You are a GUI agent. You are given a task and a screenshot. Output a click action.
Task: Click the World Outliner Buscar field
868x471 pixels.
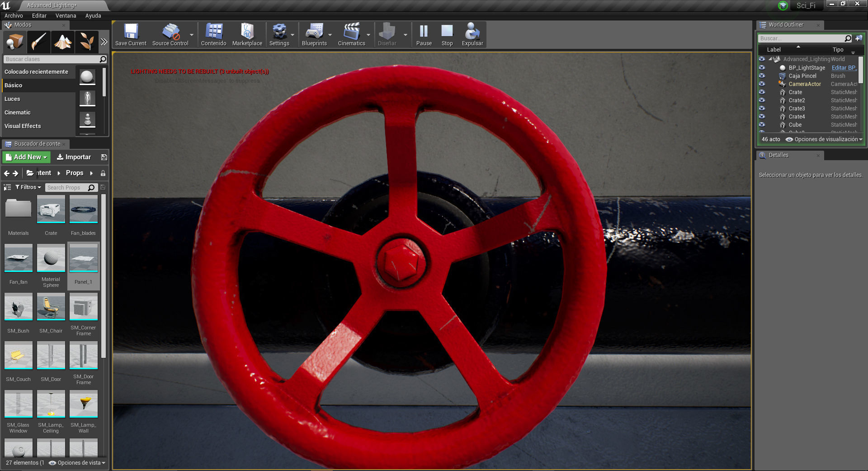pos(805,38)
